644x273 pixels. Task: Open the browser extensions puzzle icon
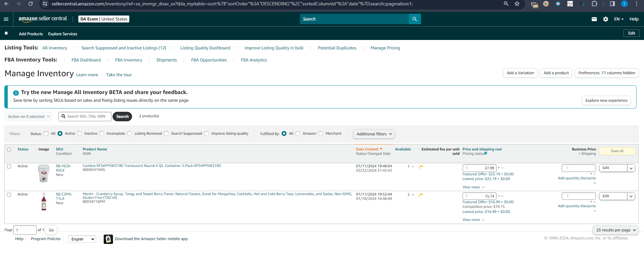pos(594,4)
